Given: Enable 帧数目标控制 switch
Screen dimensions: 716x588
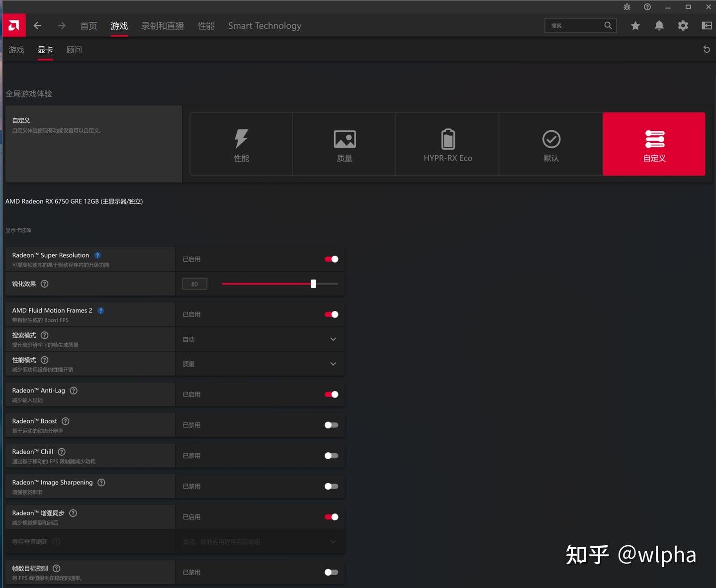Looking at the screenshot, I should pos(331,573).
